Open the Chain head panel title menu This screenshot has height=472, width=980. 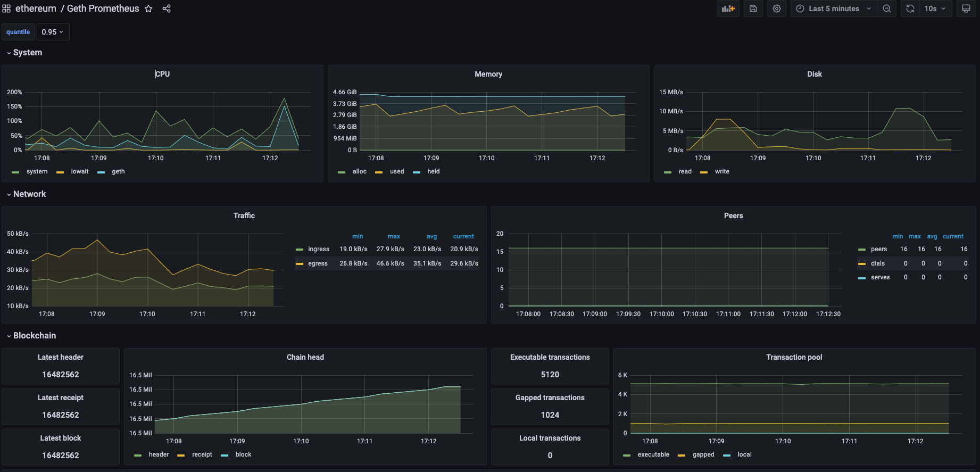305,357
